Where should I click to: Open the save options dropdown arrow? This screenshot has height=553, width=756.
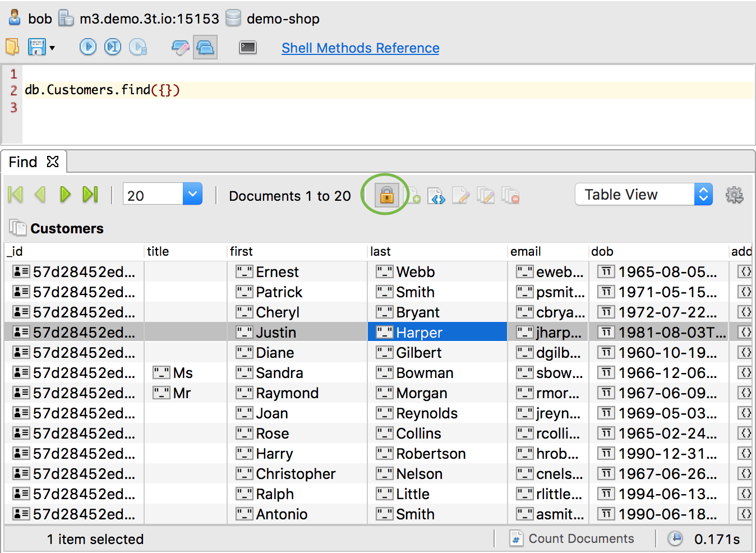click(x=52, y=48)
